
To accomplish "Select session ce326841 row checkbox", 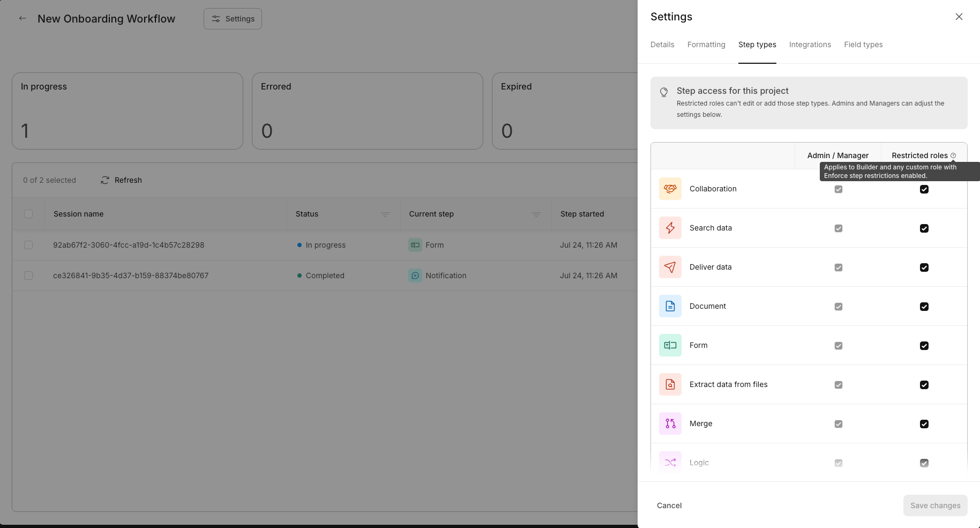I will (28, 276).
